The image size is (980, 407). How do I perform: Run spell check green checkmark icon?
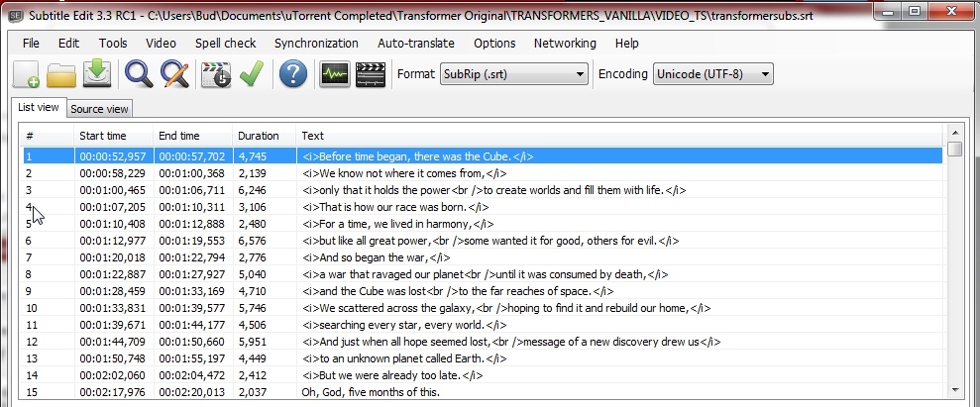coord(252,74)
